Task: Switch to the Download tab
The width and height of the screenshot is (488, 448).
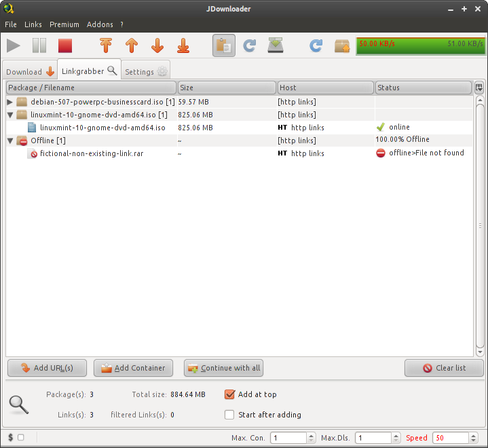Action: tap(30, 71)
